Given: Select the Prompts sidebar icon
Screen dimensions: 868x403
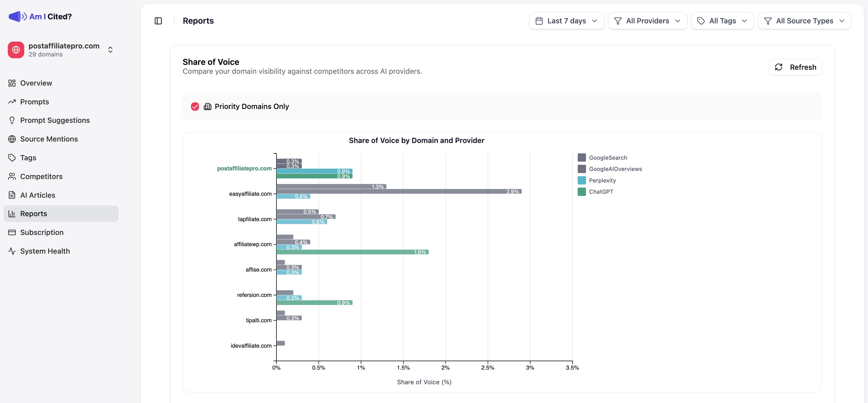Looking at the screenshot, I should 12,101.
